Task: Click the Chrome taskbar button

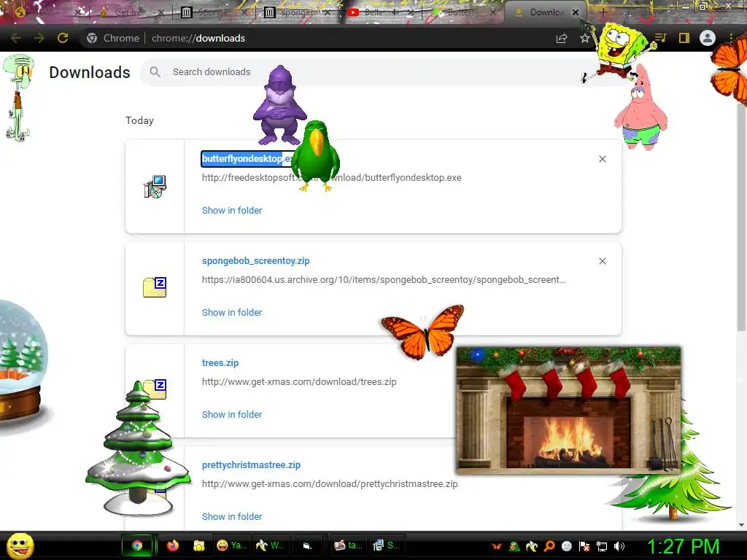Action: (x=137, y=545)
